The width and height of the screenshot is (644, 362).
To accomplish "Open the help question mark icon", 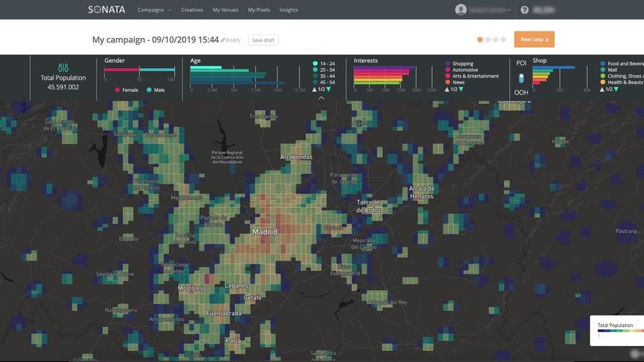I will click(x=524, y=10).
